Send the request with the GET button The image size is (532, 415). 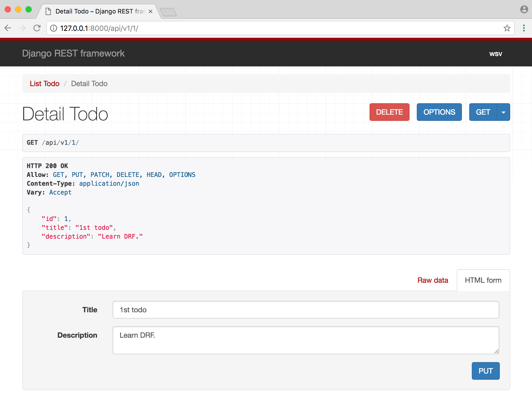pyautogui.click(x=483, y=112)
